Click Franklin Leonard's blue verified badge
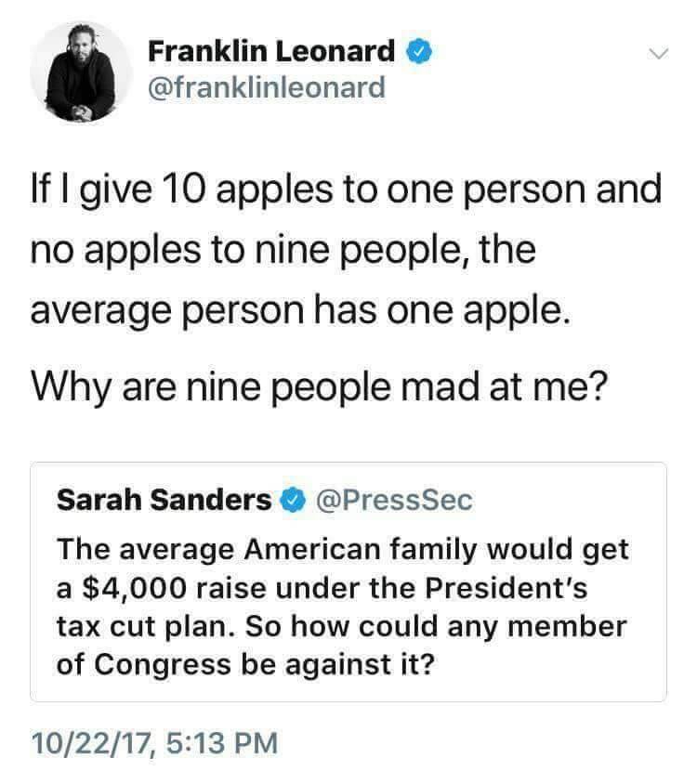Screen dimensions: 697x784 pos(420,51)
